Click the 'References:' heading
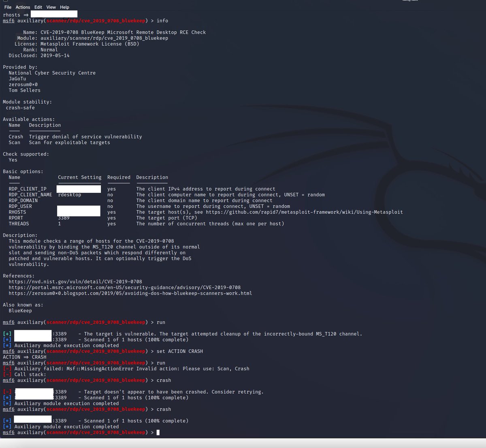486x448 pixels. (19, 276)
